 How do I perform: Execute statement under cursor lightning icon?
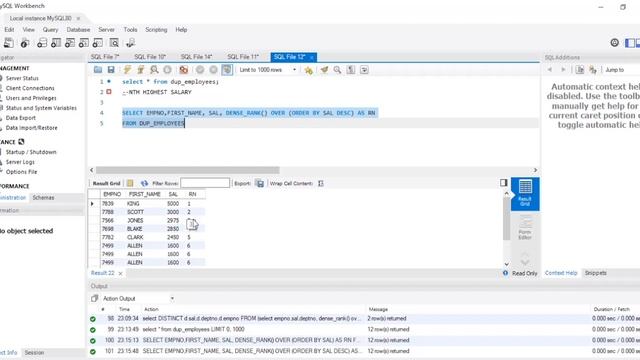click(141, 70)
